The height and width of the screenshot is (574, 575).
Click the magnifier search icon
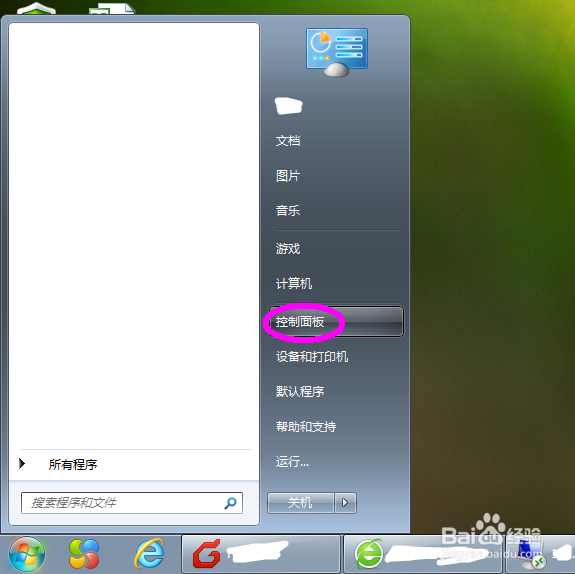(x=230, y=503)
